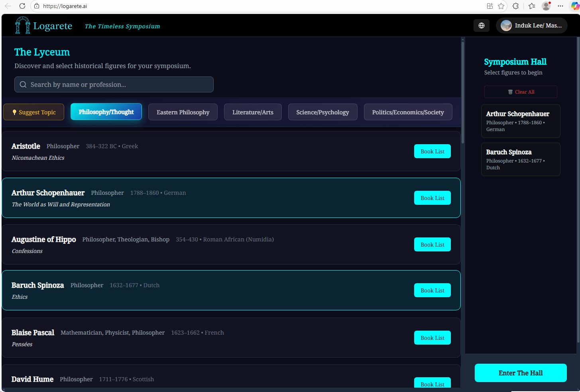Click the search magnifier icon

point(23,84)
